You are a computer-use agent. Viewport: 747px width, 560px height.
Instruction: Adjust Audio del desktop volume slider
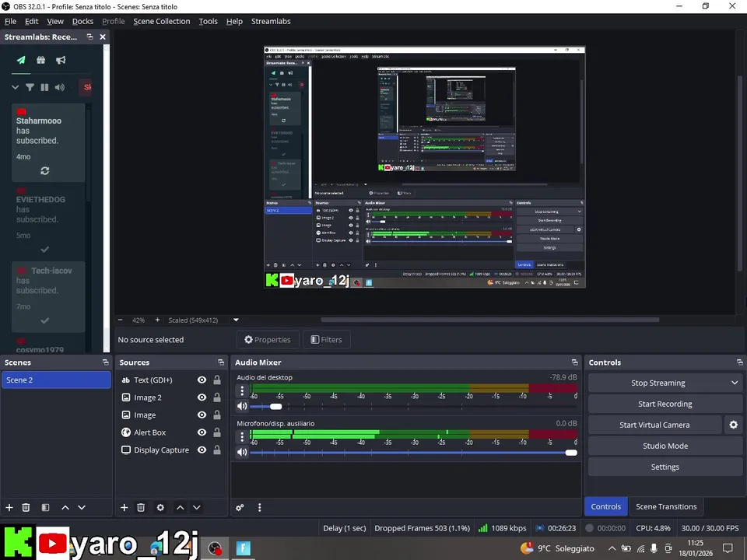275,406
